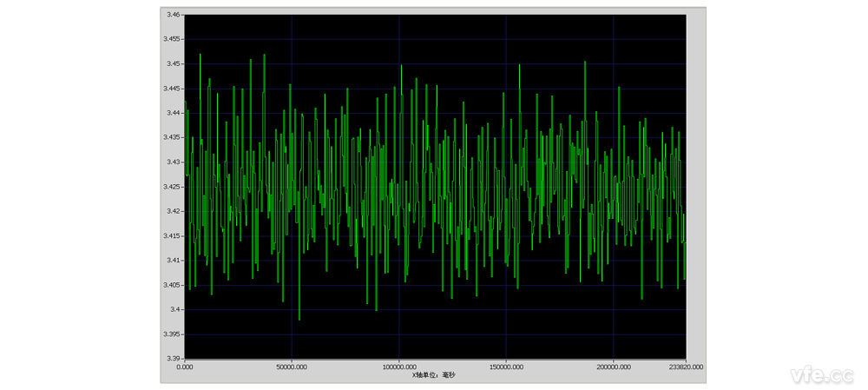This screenshot has height=390, width=868.
Task: Click the 3.395 y-axis tick label
Action: click(172, 334)
